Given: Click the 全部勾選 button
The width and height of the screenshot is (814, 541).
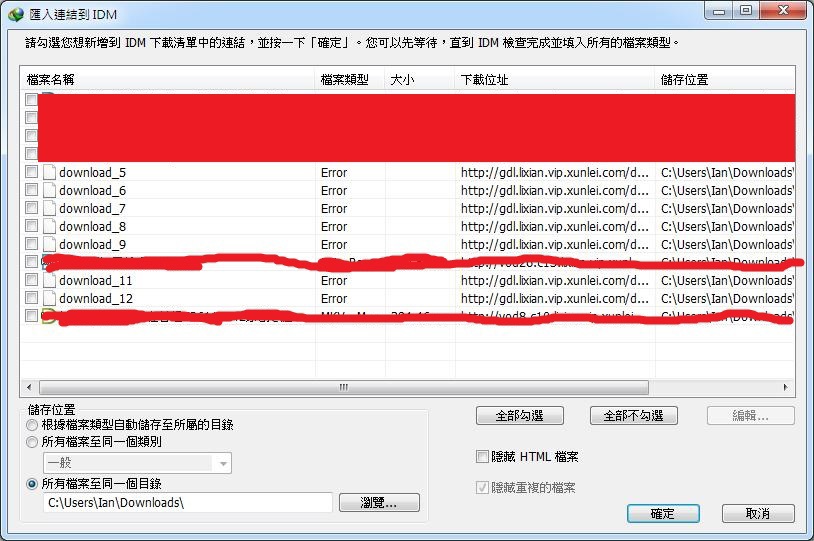Looking at the screenshot, I should (x=520, y=415).
